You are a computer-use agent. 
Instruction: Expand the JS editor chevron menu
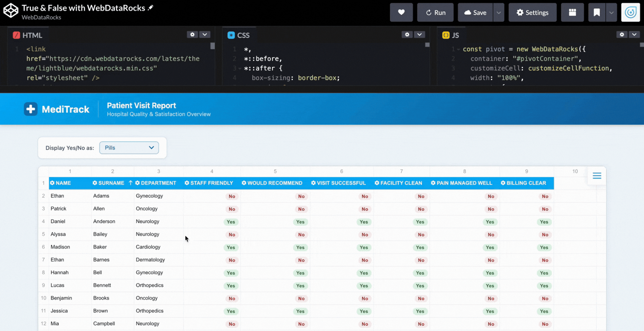634,34
